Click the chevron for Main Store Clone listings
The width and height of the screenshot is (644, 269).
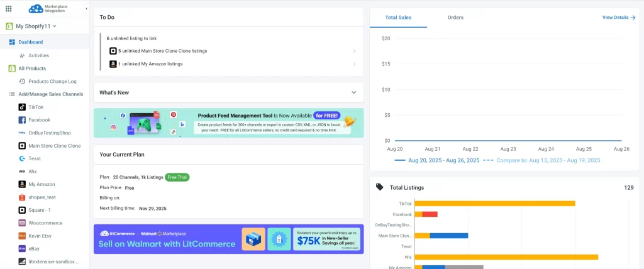(x=354, y=51)
